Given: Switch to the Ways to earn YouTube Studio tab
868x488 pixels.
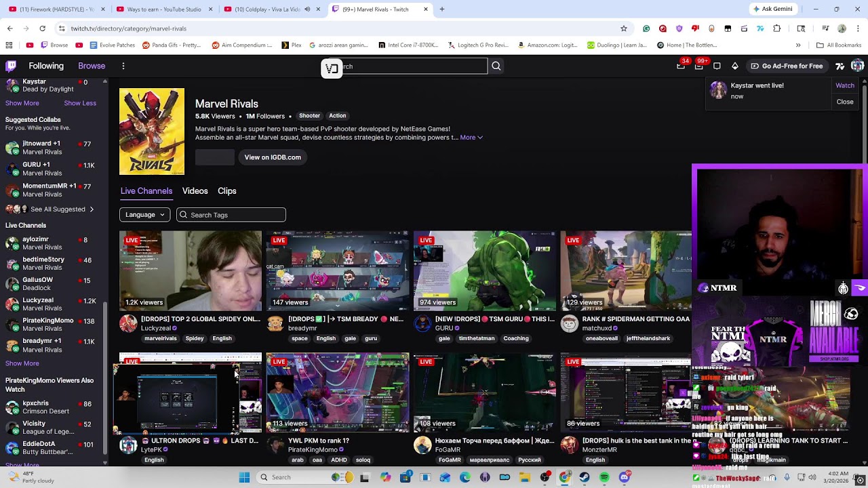Looking at the screenshot, I should tap(164, 9).
